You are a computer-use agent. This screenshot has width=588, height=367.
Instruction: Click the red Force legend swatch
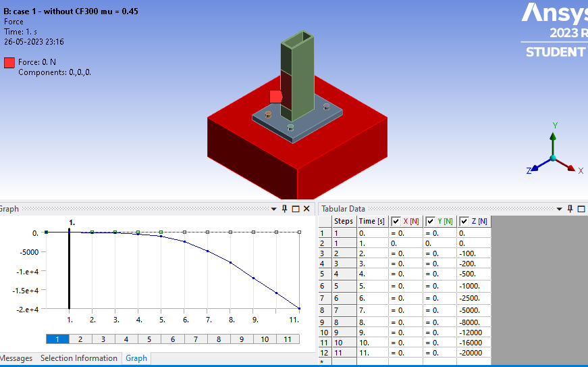[x=9, y=63]
